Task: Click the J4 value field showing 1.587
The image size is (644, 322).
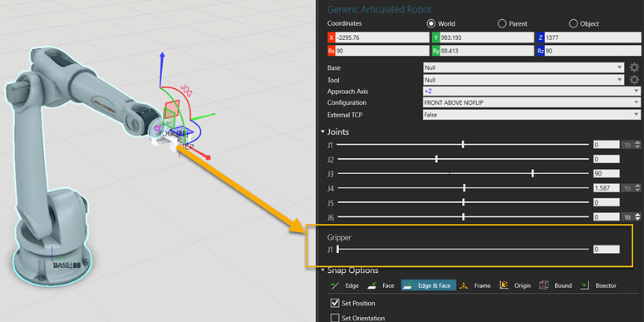Action: [x=607, y=188]
